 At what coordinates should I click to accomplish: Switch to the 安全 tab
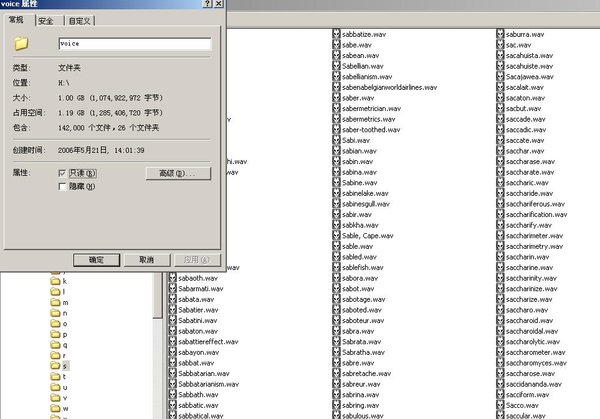click(x=46, y=20)
